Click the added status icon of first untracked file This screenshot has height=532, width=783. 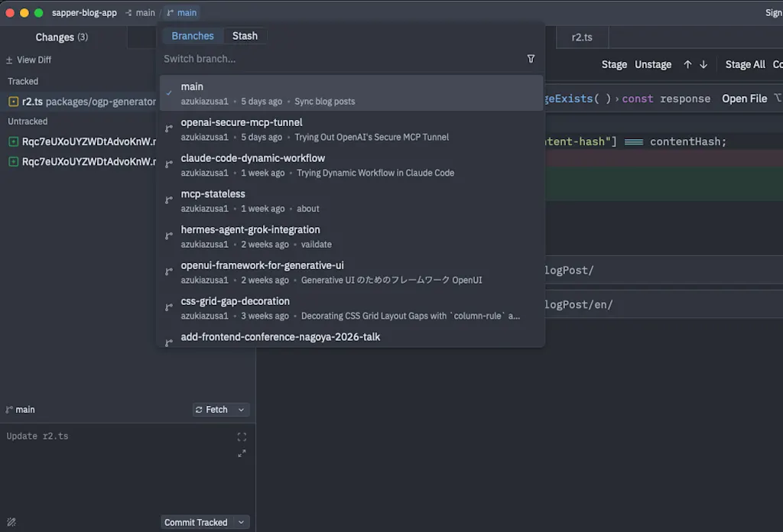coord(14,141)
